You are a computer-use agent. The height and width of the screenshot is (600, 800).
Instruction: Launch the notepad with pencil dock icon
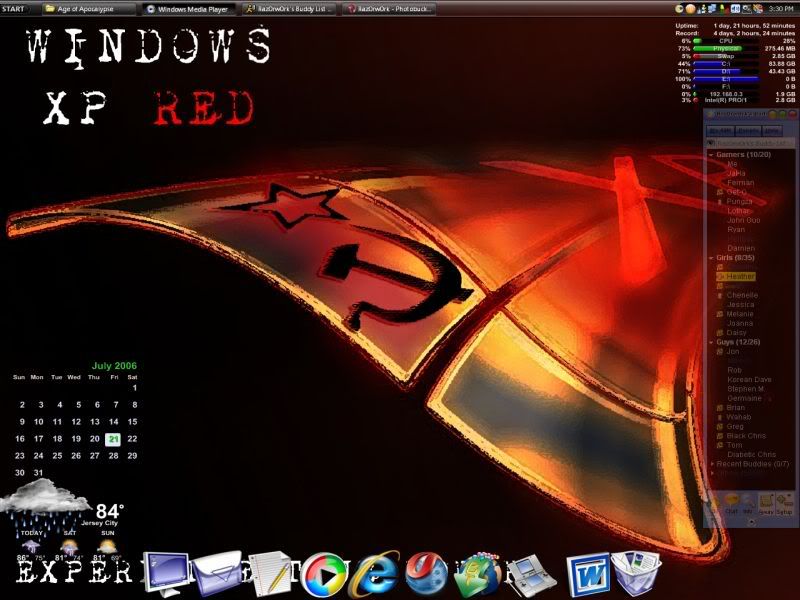point(269,572)
